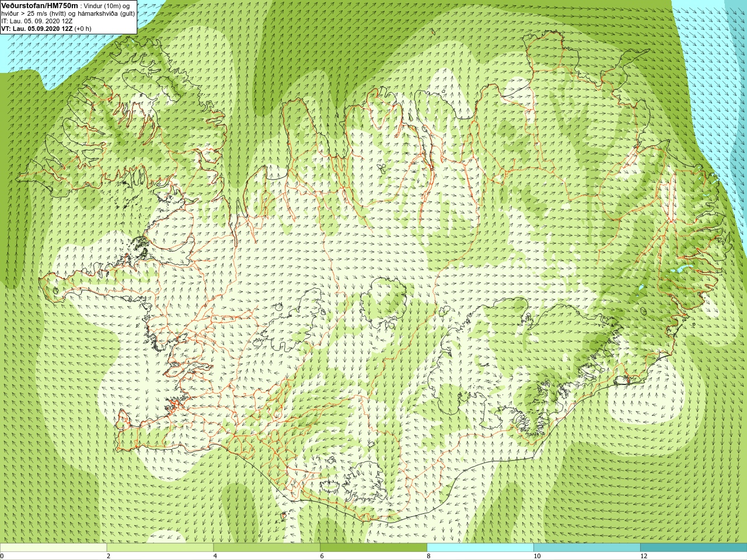Select the 0–2 m/s pale yellow color swatch
747x560 pixels.
[54, 548]
